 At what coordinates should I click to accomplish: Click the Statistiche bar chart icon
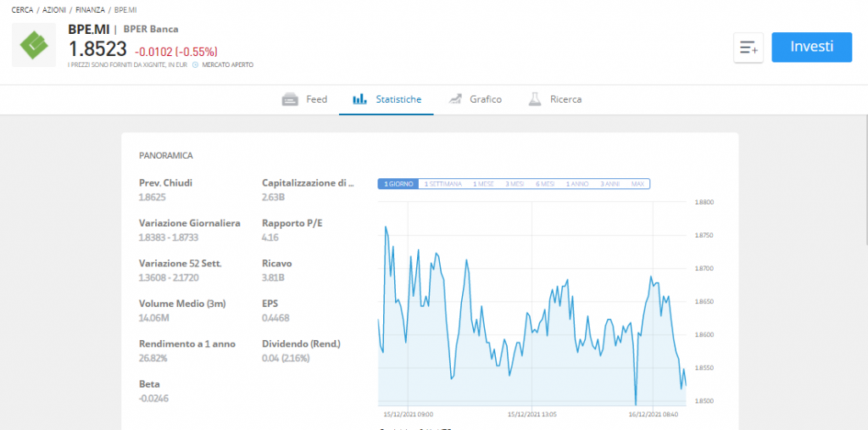pyautogui.click(x=359, y=100)
